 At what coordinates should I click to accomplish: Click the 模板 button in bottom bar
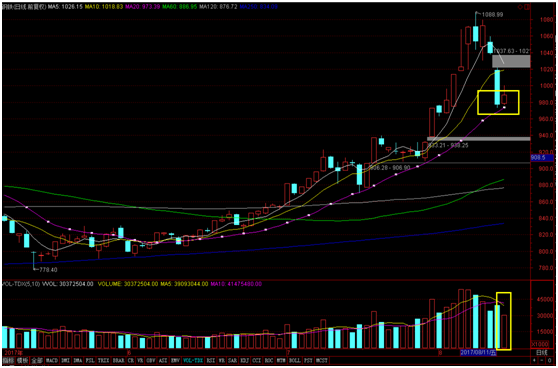click(x=22, y=360)
